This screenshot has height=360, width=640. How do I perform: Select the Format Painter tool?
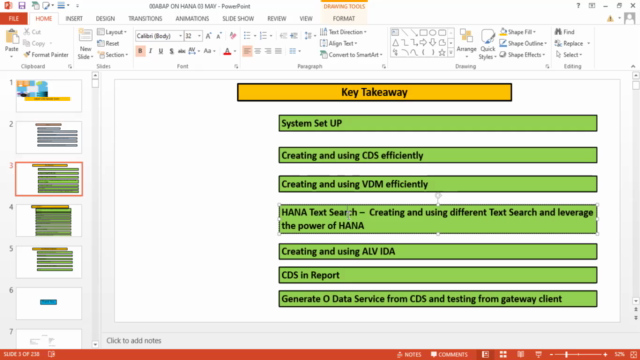pyautogui.click(x=46, y=55)
